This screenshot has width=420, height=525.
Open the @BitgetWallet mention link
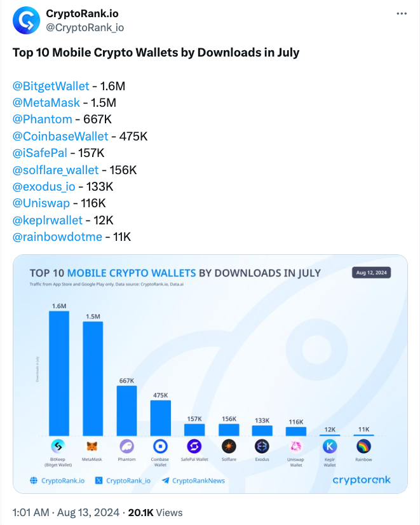[x=51, y=86]
